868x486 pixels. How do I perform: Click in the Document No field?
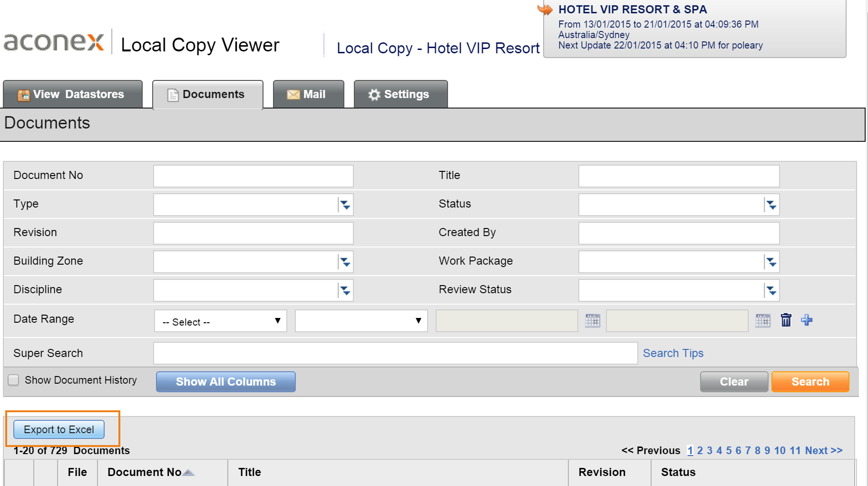(x=254, y=176)
